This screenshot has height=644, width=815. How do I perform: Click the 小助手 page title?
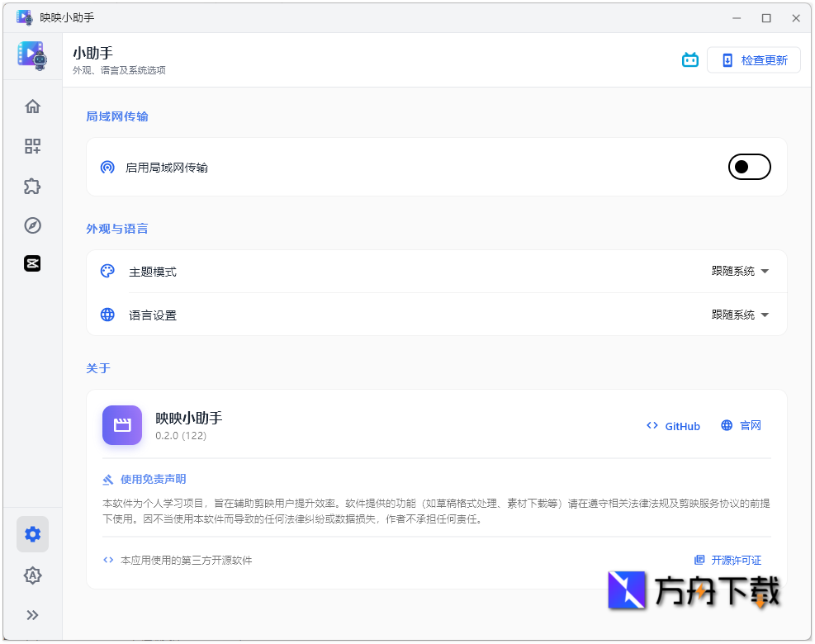(x=93, y=53)
